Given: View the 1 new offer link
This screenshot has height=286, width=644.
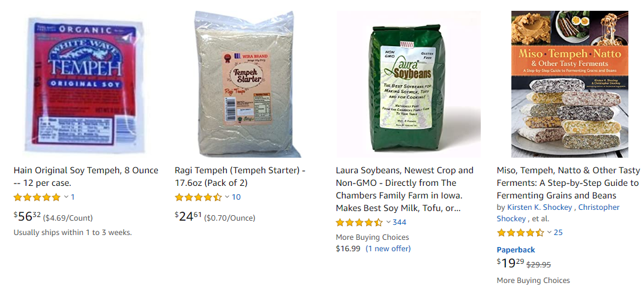Looking at the screenshot, I should (388, 249).
